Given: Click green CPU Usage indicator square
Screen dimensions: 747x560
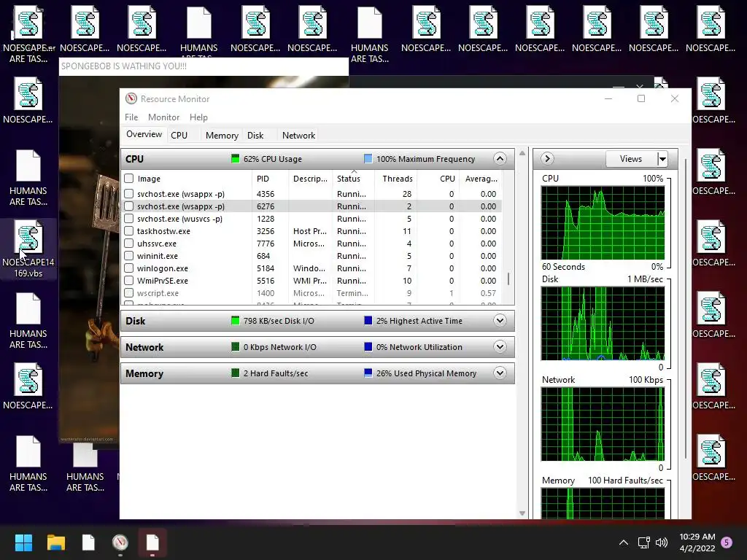Looking at the screenshot, I should coord(235,158).
